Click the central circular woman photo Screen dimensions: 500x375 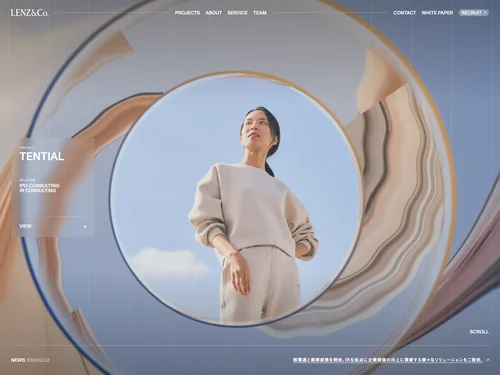[x=236, y=199]
